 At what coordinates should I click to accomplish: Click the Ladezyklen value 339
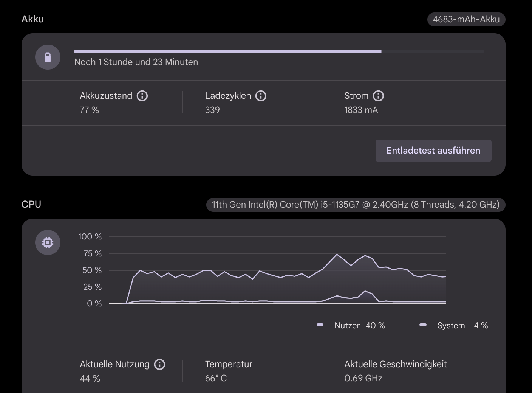click(212, 110)
